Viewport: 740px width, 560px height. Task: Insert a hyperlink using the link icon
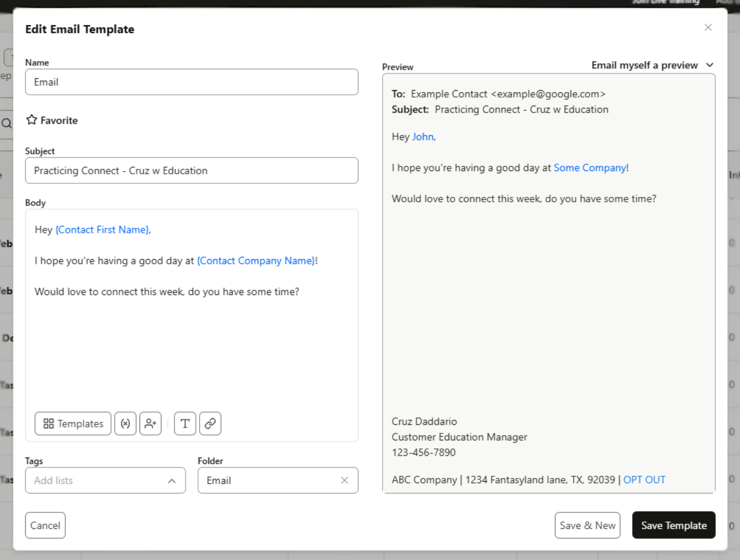coord(210,424)
